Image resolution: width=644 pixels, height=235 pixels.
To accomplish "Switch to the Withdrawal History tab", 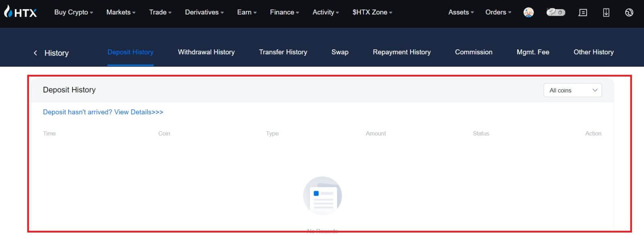I will click(206, 52).
